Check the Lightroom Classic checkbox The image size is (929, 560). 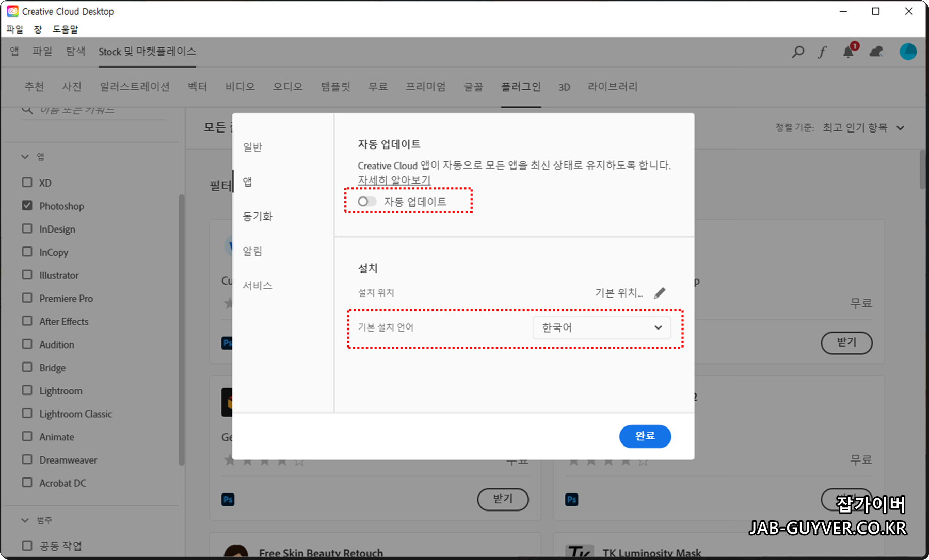27,413
